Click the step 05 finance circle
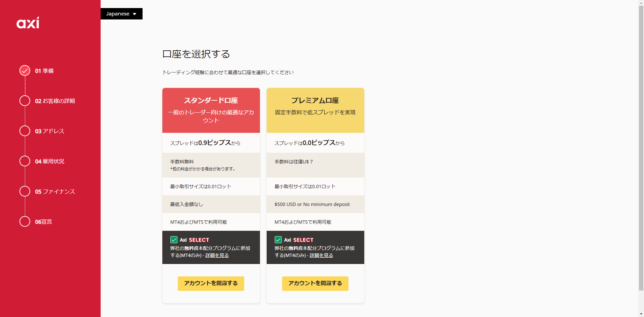This screenshot has height=317, width=644. tap(25, 191)
